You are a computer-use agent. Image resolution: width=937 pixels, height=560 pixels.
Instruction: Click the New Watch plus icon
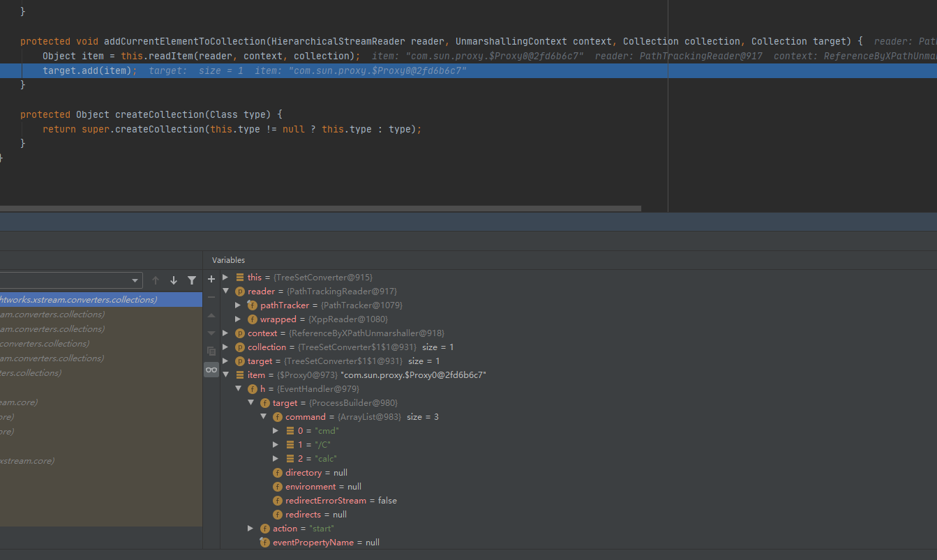click(211, 279)
